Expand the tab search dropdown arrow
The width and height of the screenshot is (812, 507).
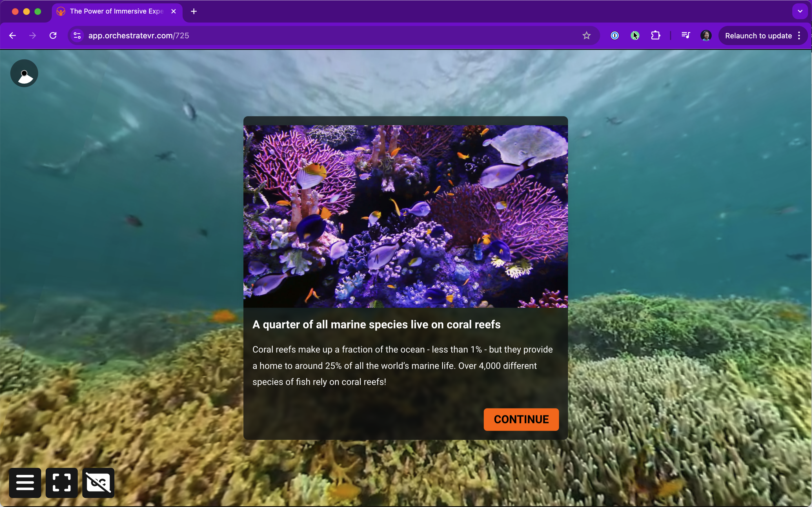click(x=800, y=11)
